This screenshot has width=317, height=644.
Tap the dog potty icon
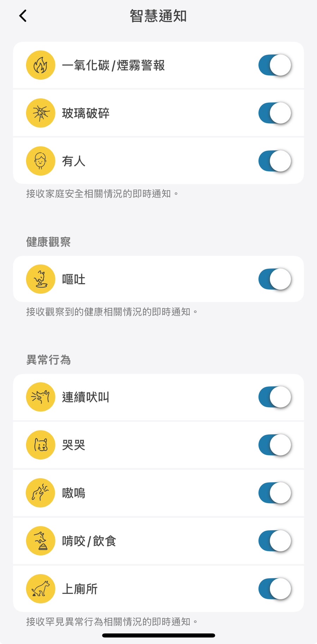[x=41, y=589]
